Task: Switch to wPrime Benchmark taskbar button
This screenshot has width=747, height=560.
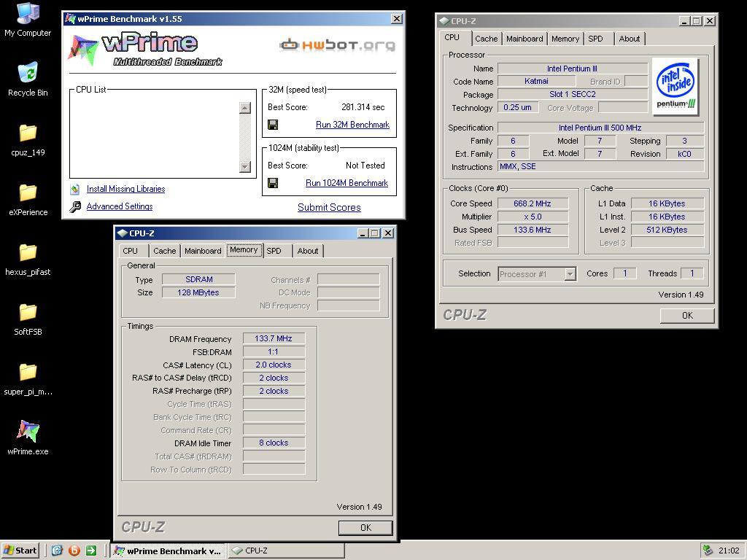Action: point(169,551)
